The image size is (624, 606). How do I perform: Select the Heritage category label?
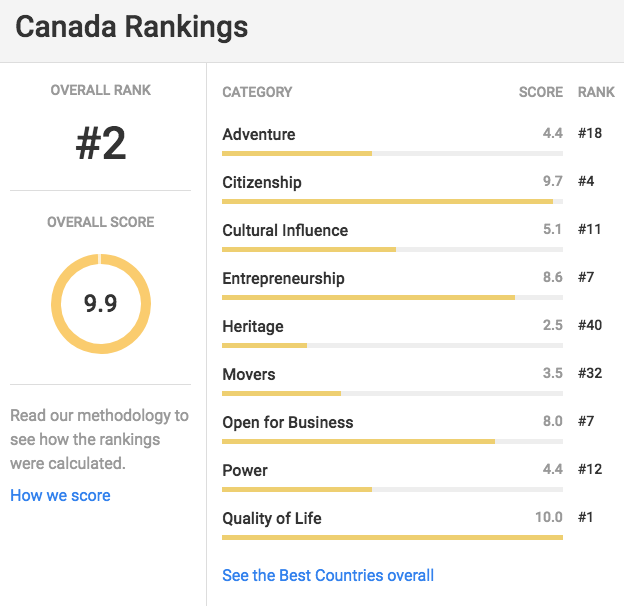(x=253, y=326)
